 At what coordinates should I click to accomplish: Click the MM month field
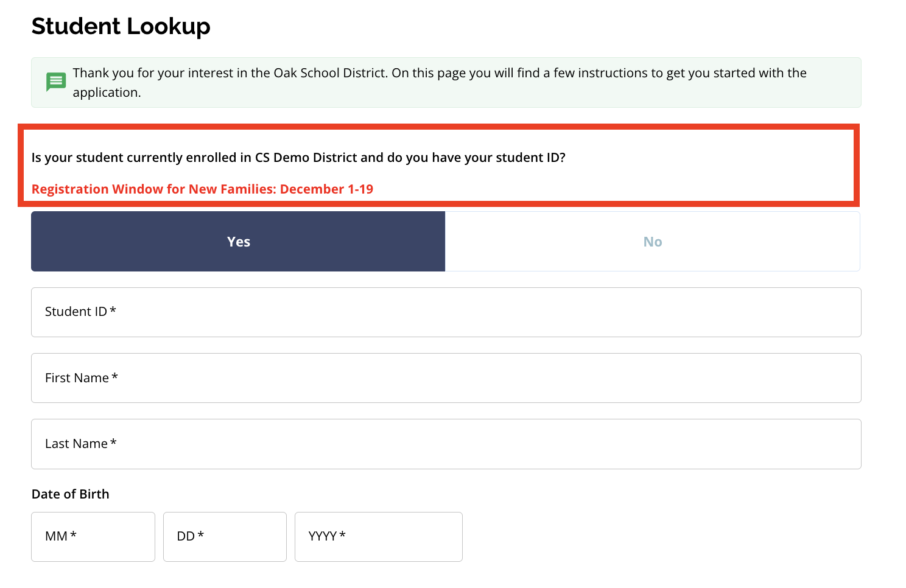[x=93, y=536]
